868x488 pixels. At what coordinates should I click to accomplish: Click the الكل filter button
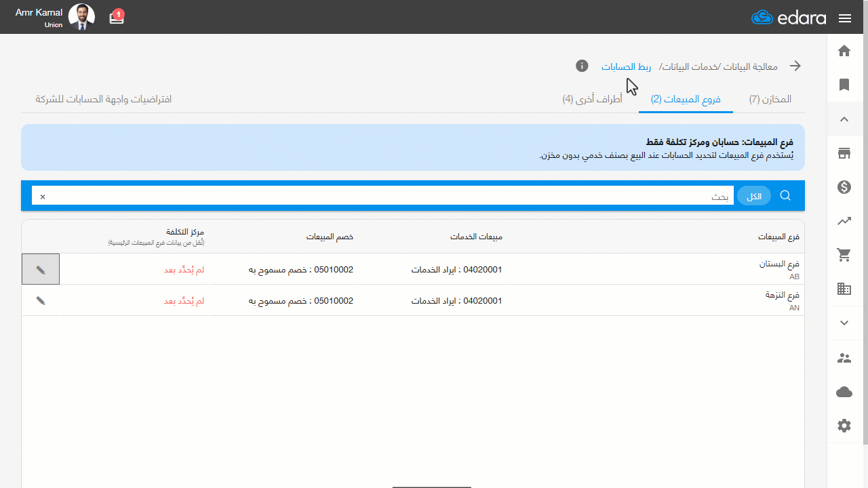[x=754, y=196]
